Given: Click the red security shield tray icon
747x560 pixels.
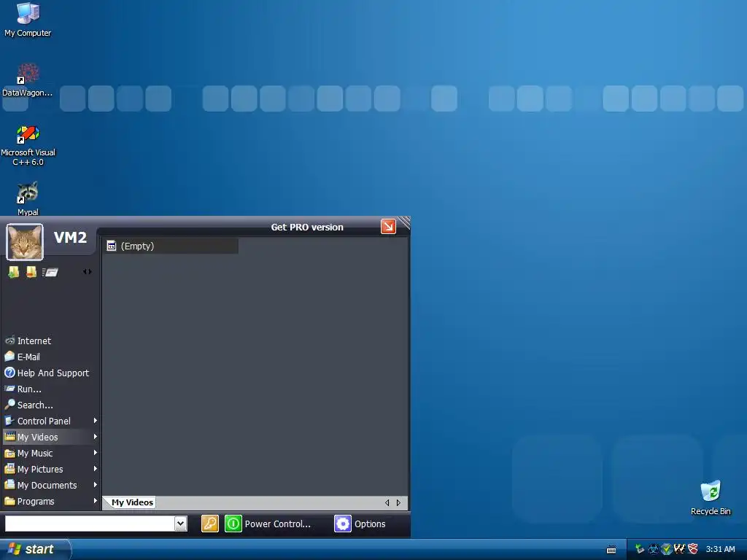Looking at the screenshot, I should pyautogui.click(x=693, y=549).
